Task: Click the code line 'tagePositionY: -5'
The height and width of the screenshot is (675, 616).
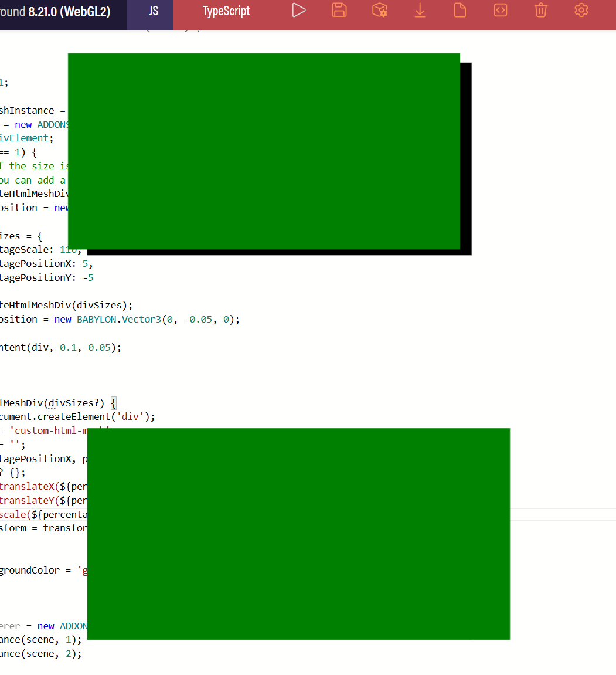Action: click(46, 277)
